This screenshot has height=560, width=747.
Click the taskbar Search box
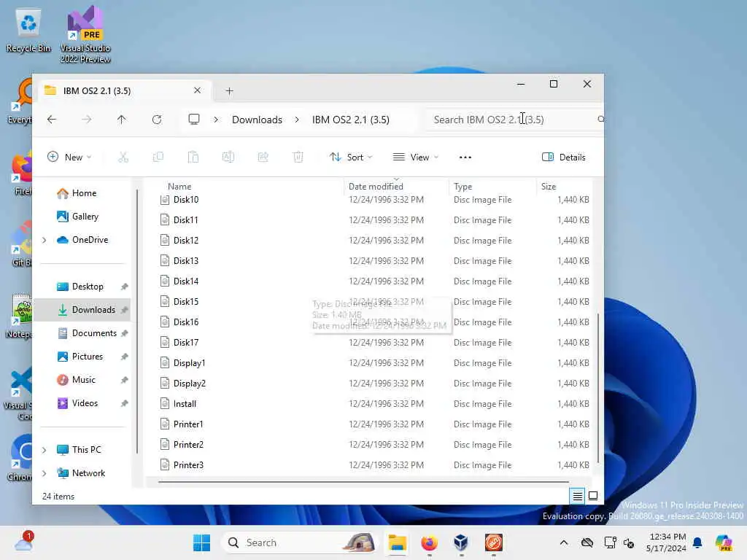click(298, 542)
